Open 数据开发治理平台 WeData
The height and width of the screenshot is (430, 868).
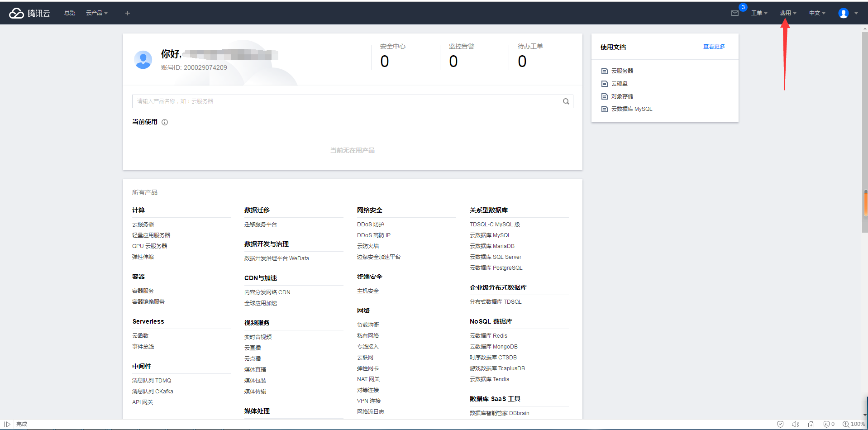coord(277,258)
